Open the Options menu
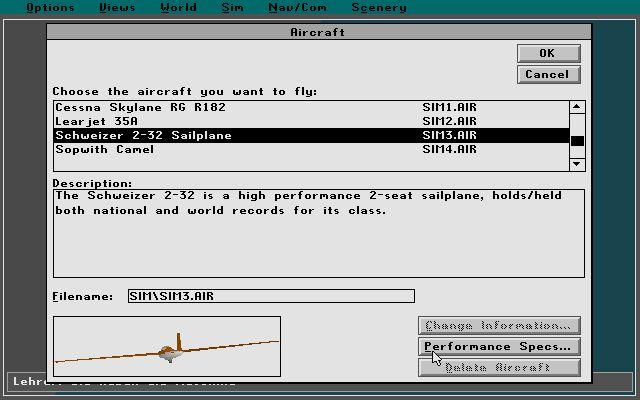Image resolution: width=640 pixels, height=400 pixels. coord(50,7)
